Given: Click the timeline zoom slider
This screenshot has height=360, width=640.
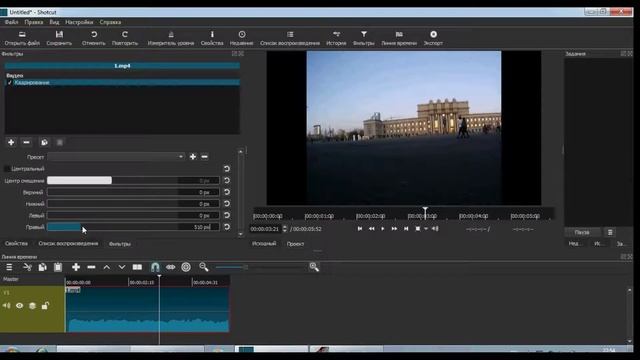Looking at the screenshot, I should point(260,267).
